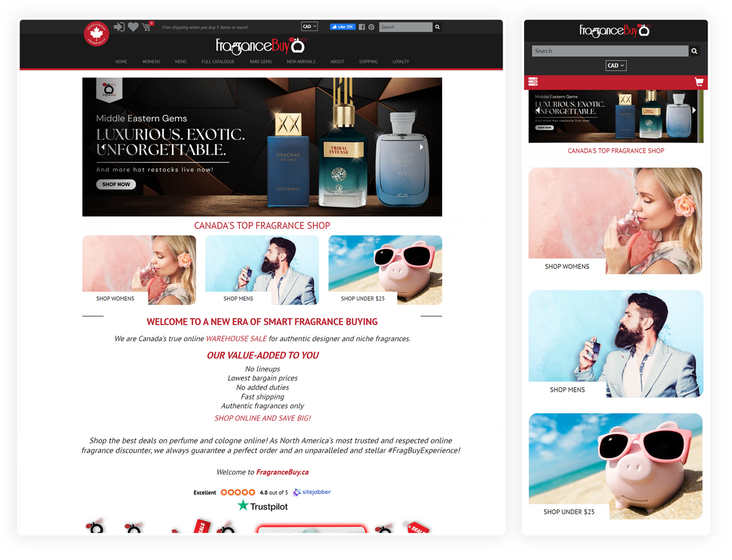Click next-slide arrow on desktop banner
732x560 pixels.
click(421, 147)
